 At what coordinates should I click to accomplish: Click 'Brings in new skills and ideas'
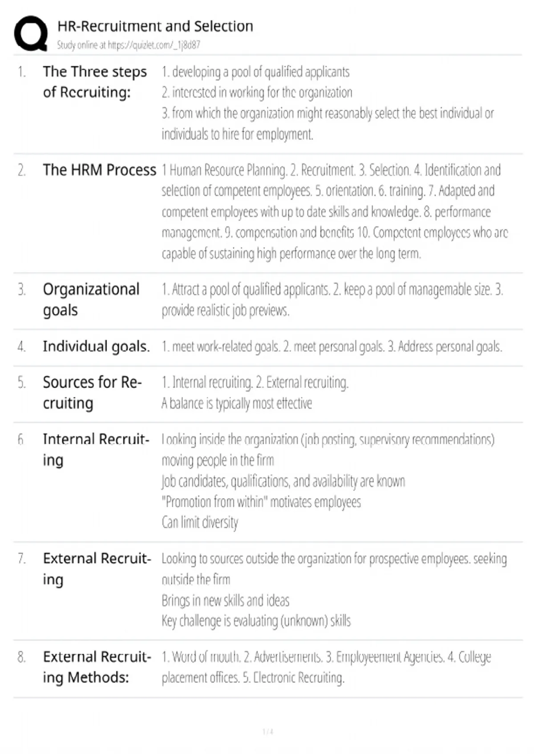click(x=225, y=600)
